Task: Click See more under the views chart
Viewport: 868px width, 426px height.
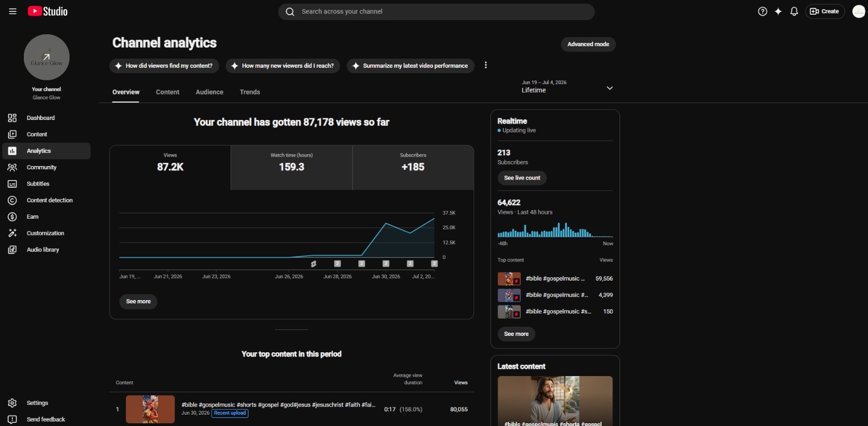Action: (138, 302)
